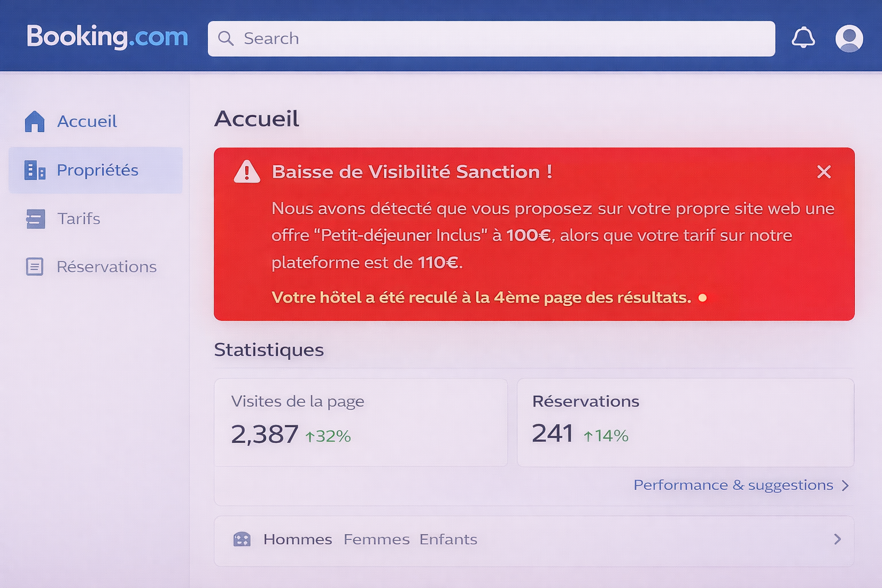Dismiss the visibility sanction alert
This screenshot has height=588, width=882.
pos(824,172)
